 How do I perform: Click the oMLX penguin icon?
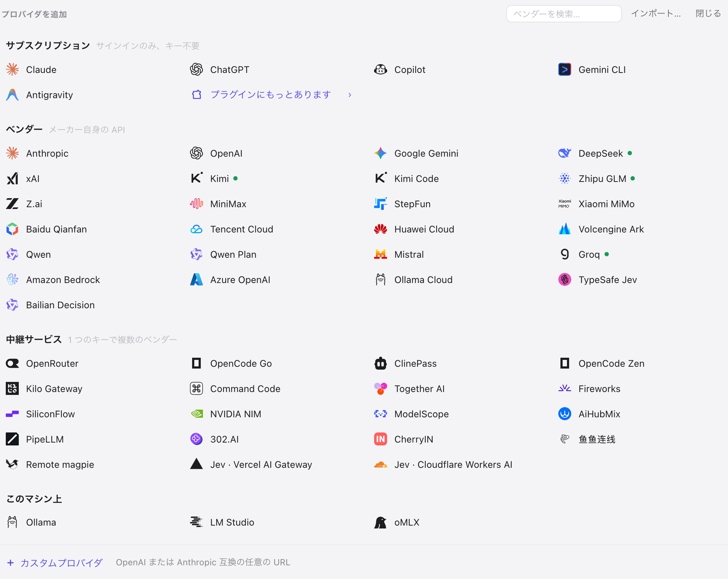pos(381,522)
